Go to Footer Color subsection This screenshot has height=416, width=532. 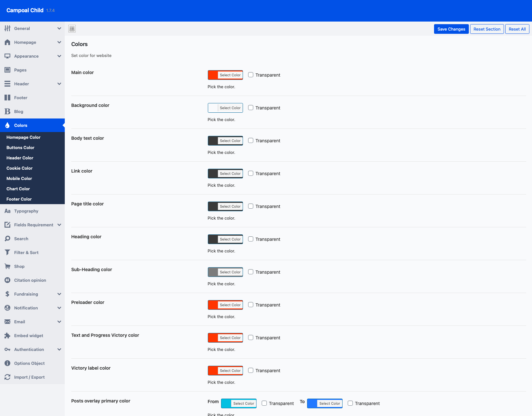[19, 199]
